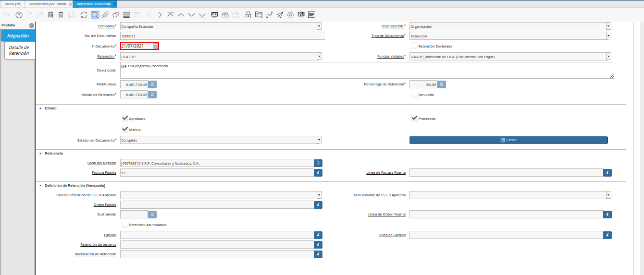Click the Save floppy disk icon
644x275 pixels.
click(x=72, y=15)
